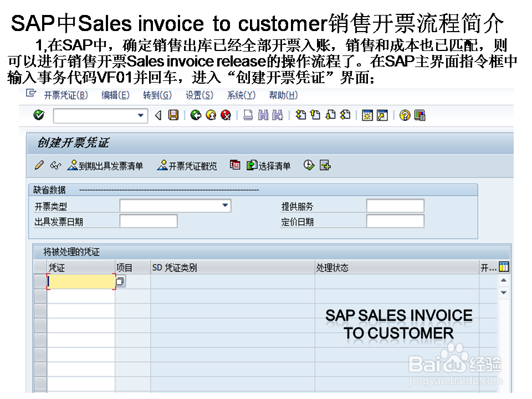
Task: Go to the last page icon
Action: pyautogui.click(x=345, y=115)
